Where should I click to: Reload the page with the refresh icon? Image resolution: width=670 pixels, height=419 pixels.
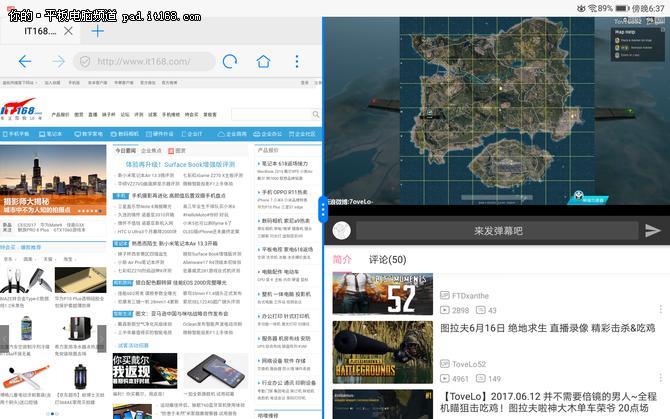coord(230,62)
